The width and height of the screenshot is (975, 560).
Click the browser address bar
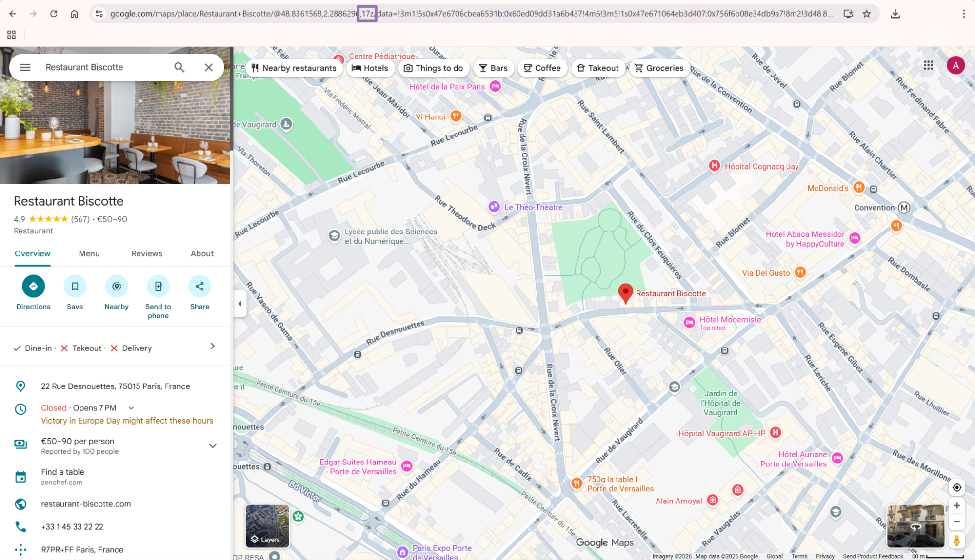(471, 14)
